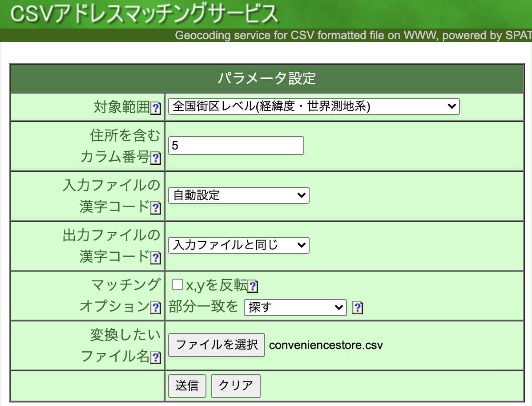Click help icon next to x,yを反転
This screenshot has width=532, height=406.
(x=253, y=287)
